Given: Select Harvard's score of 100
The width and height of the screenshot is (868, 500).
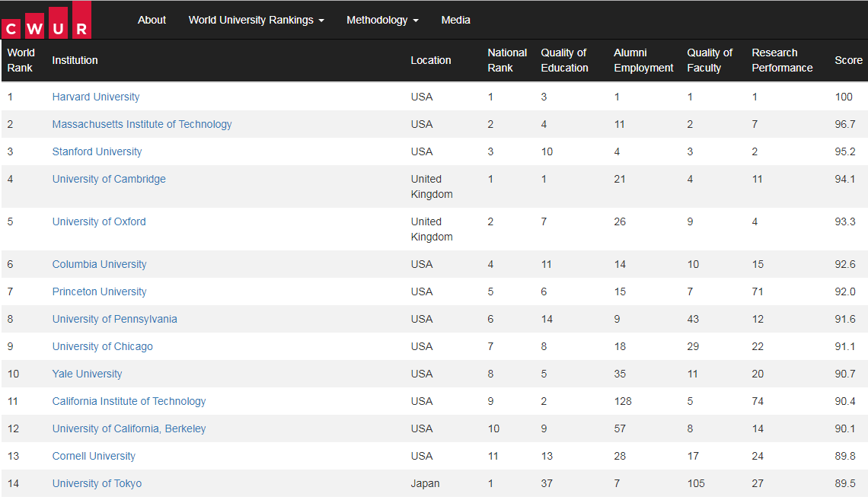Looking at the screenshot, I should 844,97.
